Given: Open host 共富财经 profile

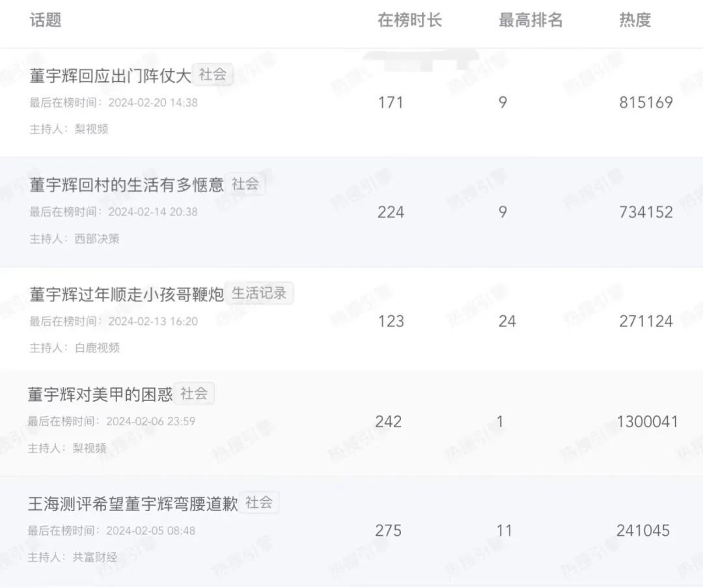Looking at the screenshot, I should (x=95, y=557).
